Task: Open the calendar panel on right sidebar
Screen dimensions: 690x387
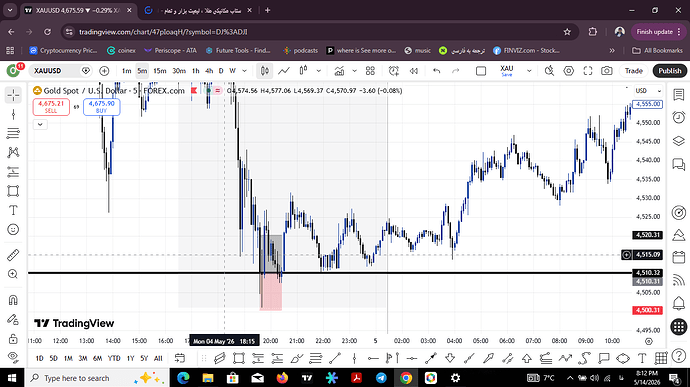Action: (x=679, y=257)
